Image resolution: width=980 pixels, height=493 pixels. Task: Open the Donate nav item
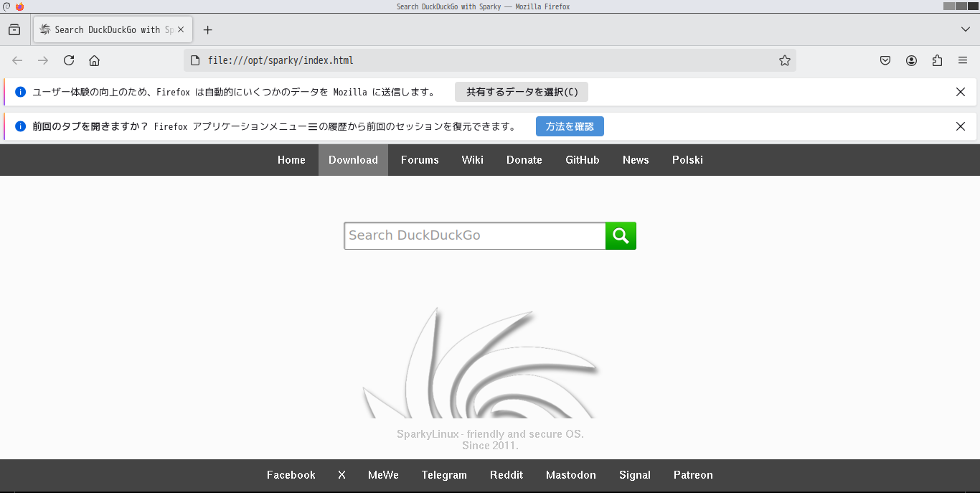(x=524, y=160)
